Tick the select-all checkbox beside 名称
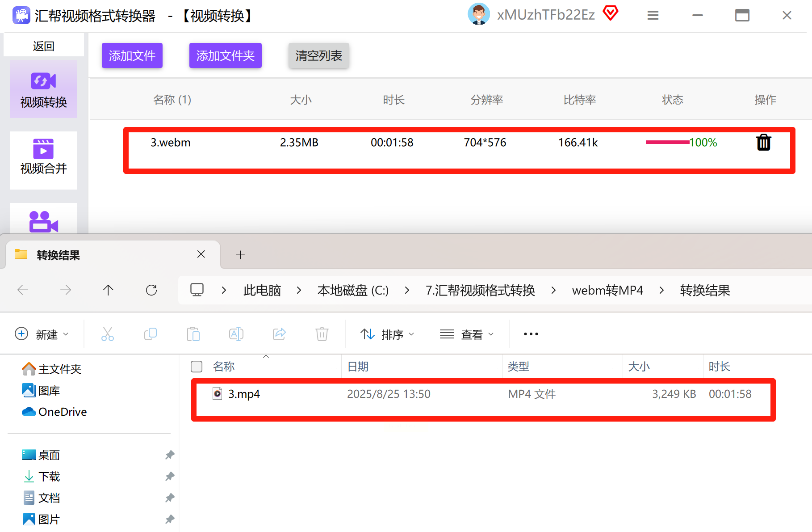 197,367
